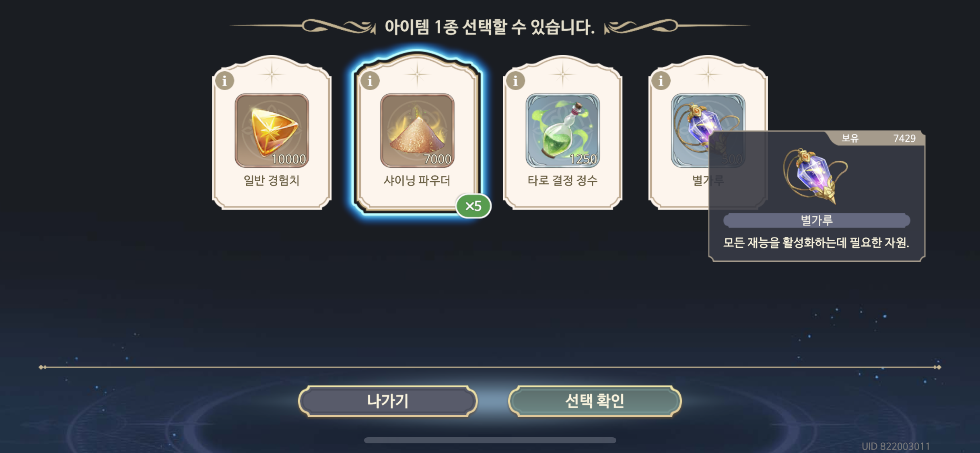Image resolution: width=980 pixels, height=453 pixels.
Task: Click the 별가루 tooltip name bar
Action: (x=817, y=220)
